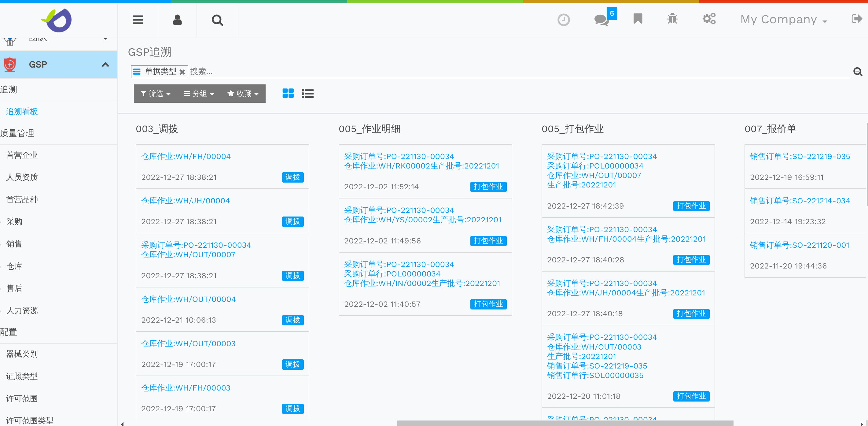
Task: Open the settings gears icon
Action: tap(709, 19)
